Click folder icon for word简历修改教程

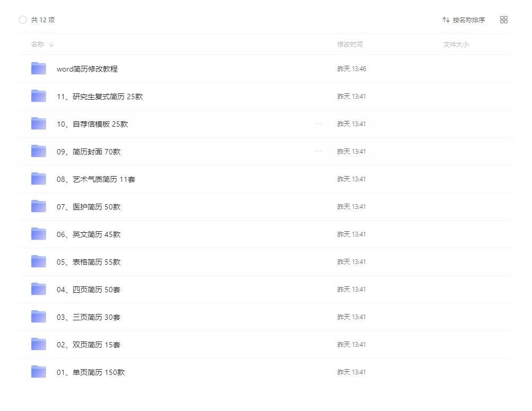[x=39, y=68]
